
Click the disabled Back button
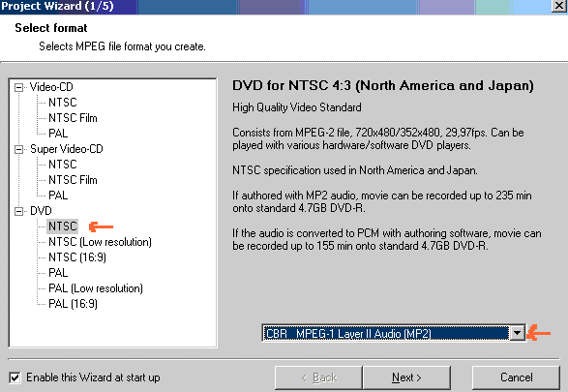coord(318,377)
